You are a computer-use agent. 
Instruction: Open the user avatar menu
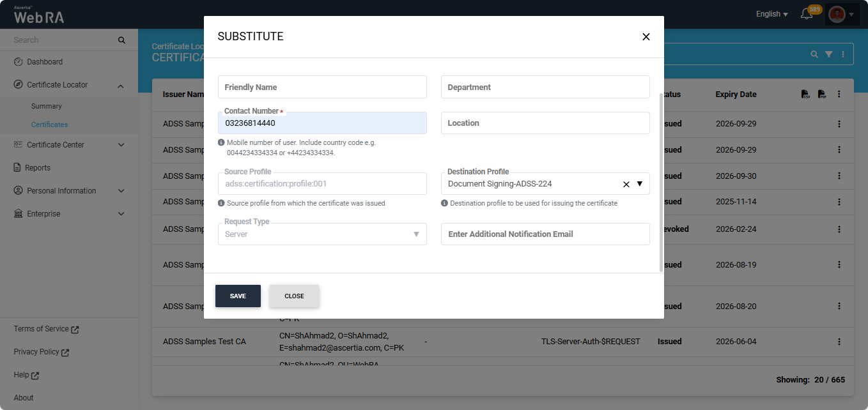pyautogui.click(x=836, y=14)
